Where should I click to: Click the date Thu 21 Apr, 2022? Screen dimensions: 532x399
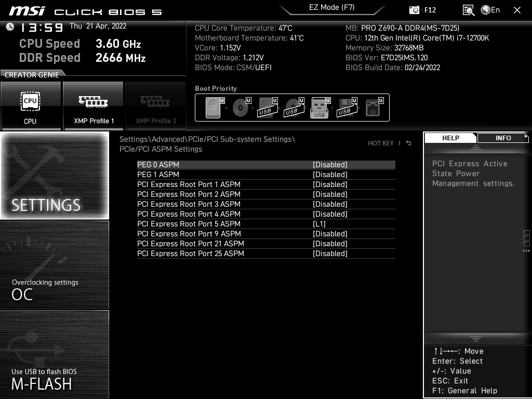pyautogui.click(x=98, y=26)
